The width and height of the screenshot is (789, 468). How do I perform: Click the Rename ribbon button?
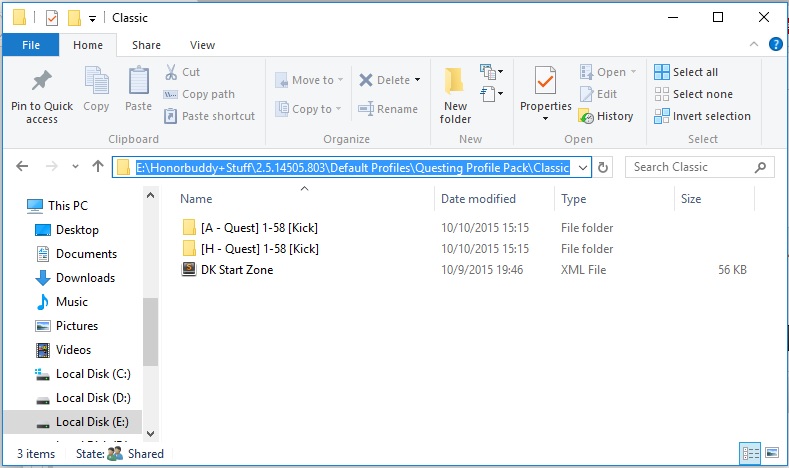click(388, 109)
